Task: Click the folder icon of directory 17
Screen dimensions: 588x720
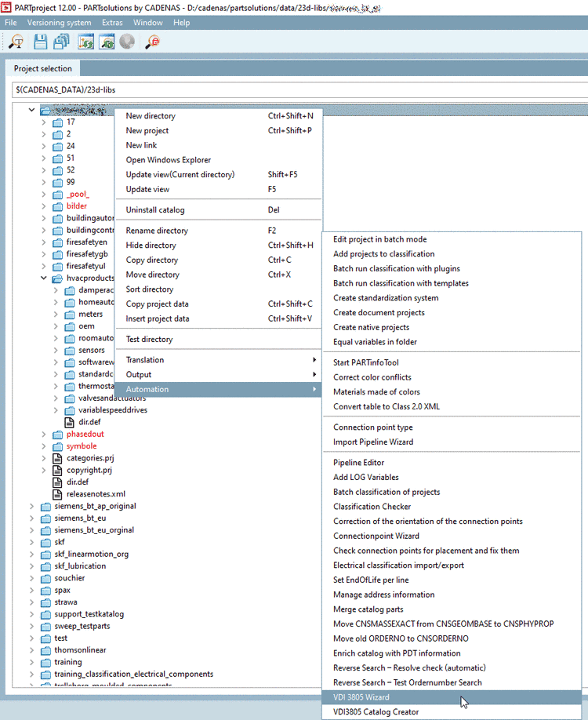Action: tap(57, 122)
